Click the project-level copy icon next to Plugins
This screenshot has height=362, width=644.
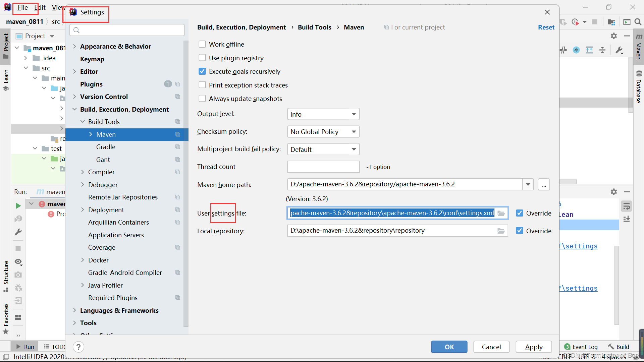pyautogui.click(x=178, y=84)
